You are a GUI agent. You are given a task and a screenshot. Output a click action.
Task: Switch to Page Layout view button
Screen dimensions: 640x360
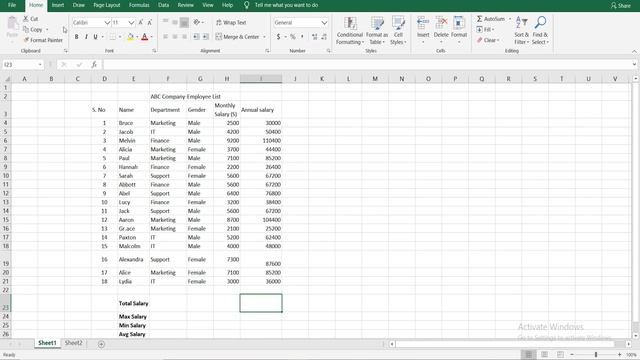click(544, 355)
